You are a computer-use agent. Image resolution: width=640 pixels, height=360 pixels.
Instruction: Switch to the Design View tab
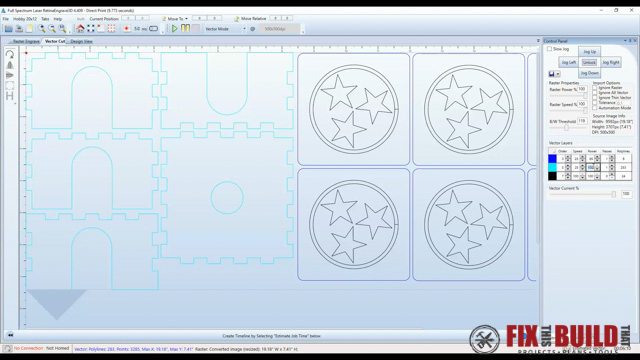[81, 41]
